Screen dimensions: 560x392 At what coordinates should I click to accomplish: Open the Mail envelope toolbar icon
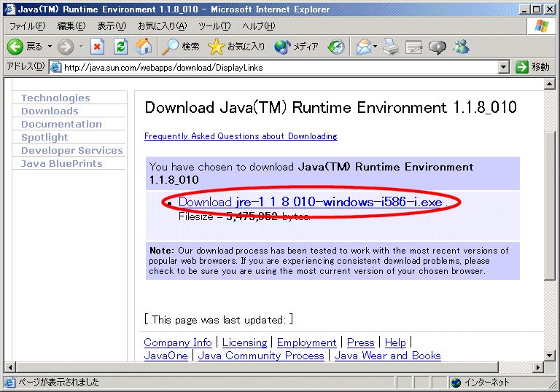click(364, 47)
